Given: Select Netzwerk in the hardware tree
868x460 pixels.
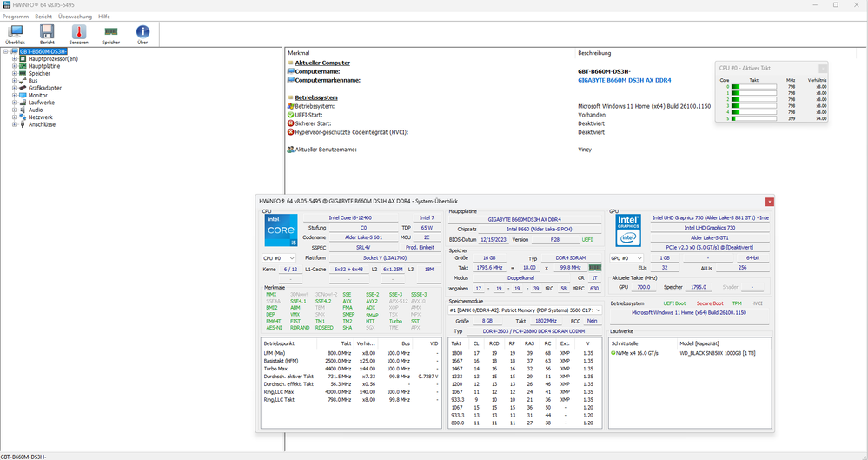Looking at the screenshot, I should click(42, 117).
